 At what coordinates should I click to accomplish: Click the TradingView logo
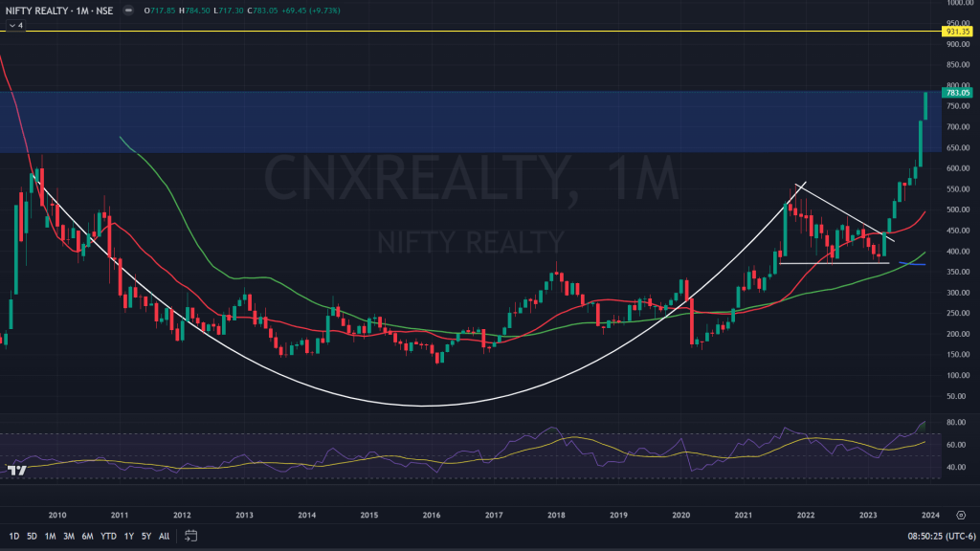pos(16,469)
